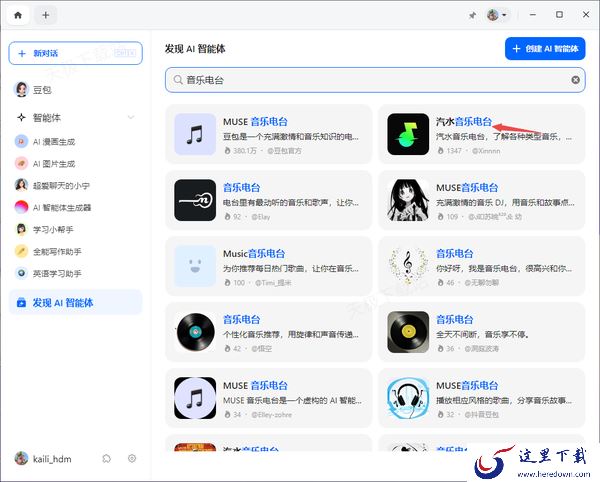Open a new tab with the plus icon
Viewport: 600px width, 482px height.
46,15
